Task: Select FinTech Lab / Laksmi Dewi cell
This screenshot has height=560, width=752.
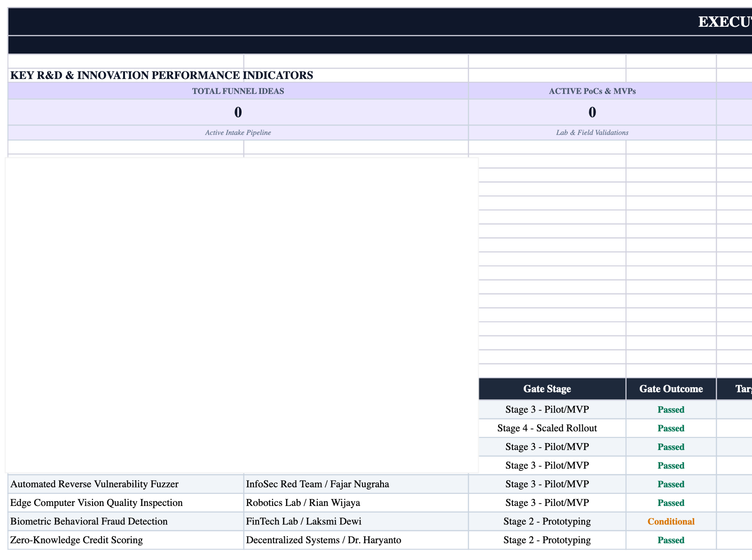Action: 356,521
